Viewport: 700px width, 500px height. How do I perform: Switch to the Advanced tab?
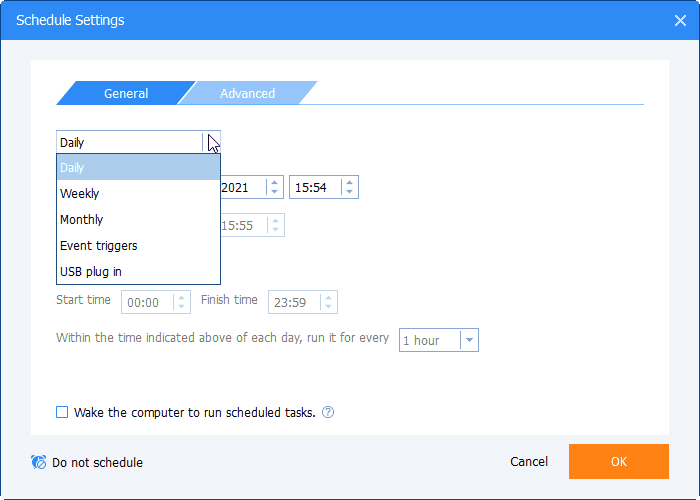[247, 93]
